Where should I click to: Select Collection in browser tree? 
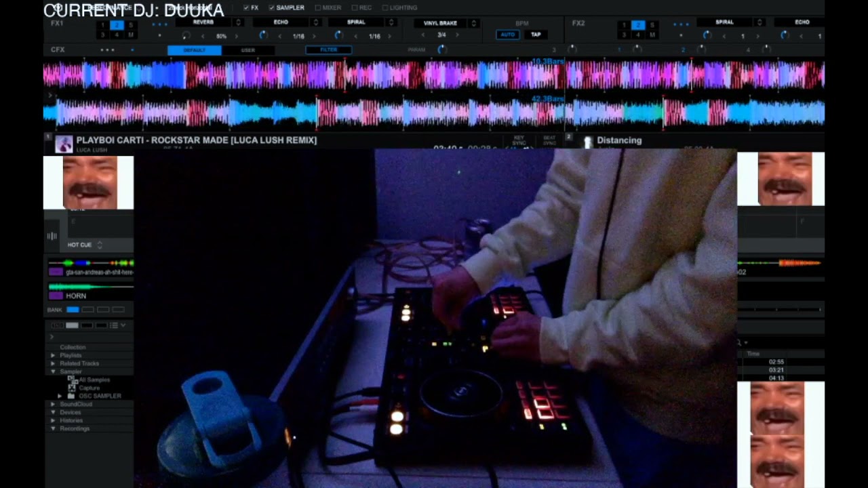click(x=73, y=347)
